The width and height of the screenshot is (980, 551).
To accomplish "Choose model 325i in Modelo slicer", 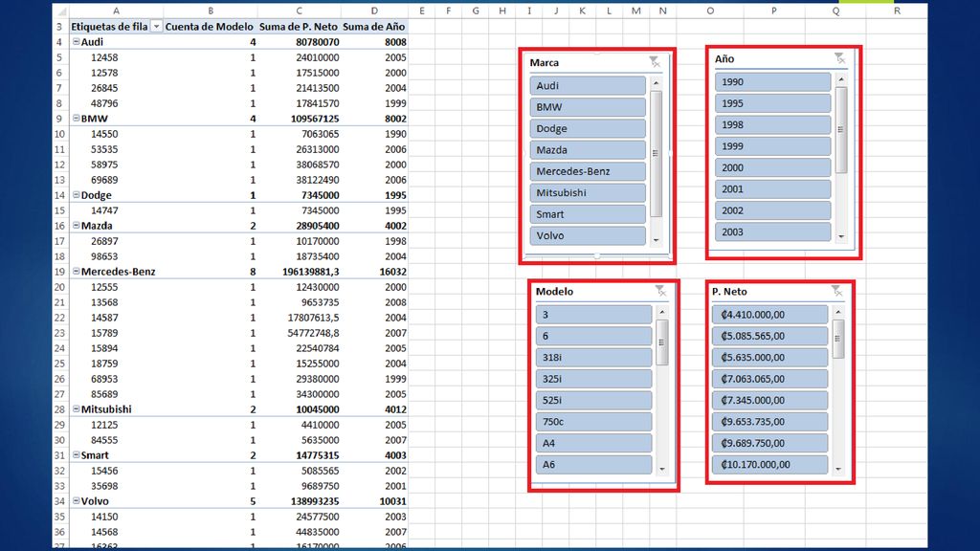I will point(593,379).
